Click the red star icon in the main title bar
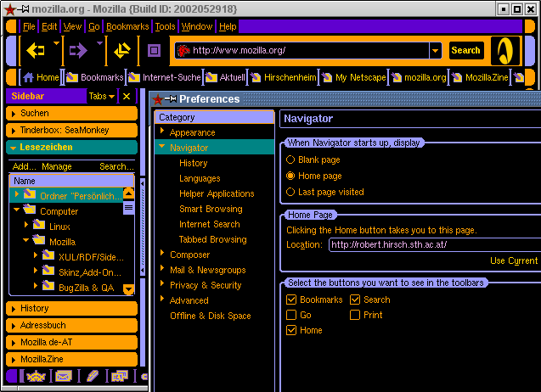 [x=9, y=9]
